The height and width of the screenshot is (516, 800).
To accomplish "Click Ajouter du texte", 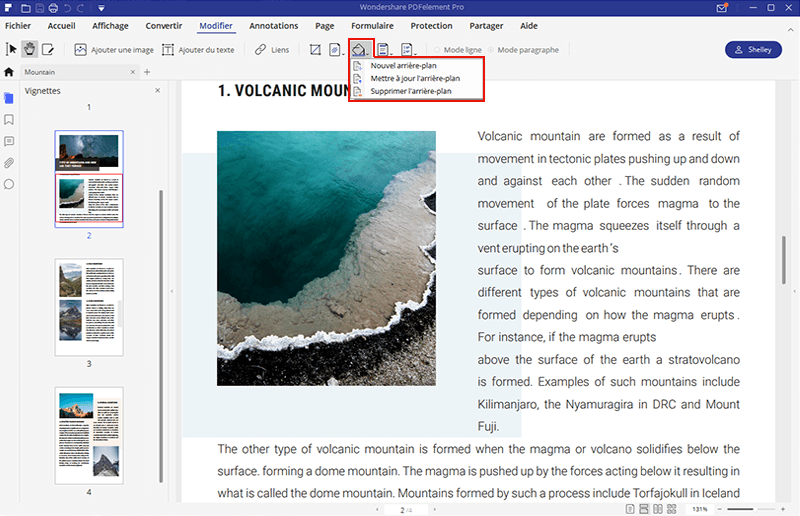I will click(198, 50).
